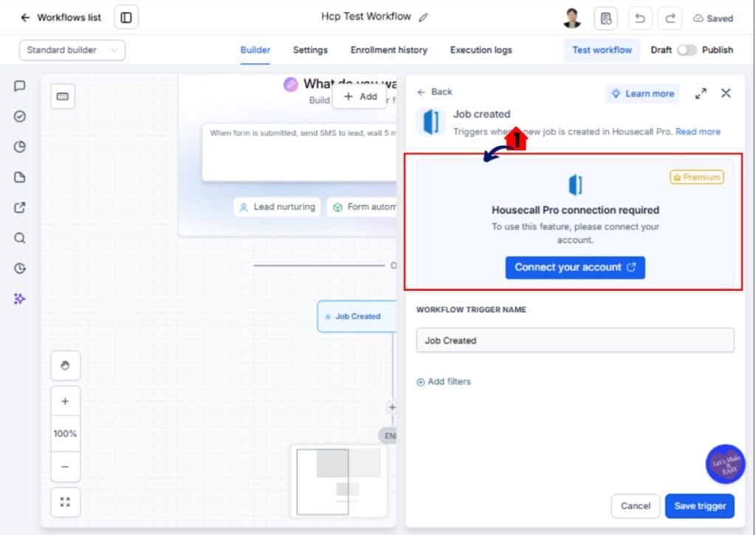Zoom in on the canvas
Screen dimensions: 756x535
click(x=65, y=401)
